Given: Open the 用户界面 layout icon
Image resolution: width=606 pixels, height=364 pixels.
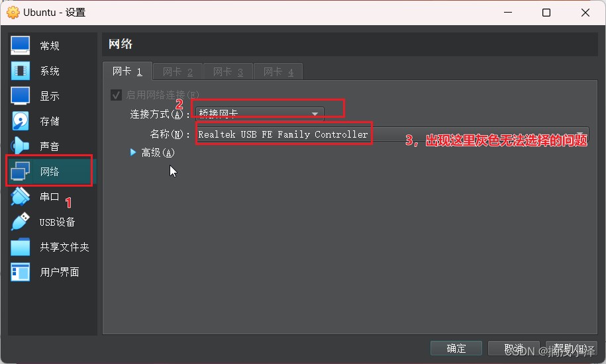Looking at the screenshot, I should (x=20, y=272).
